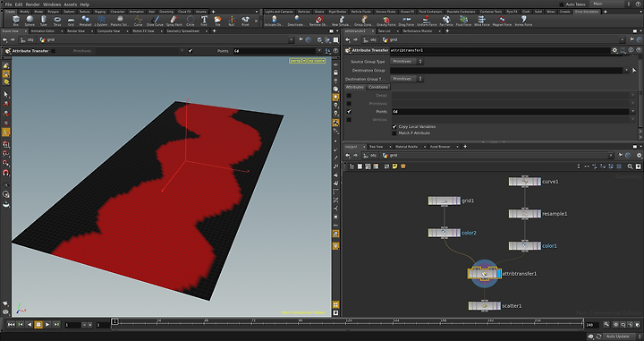Screen dimensions: 644x341
Task: Open the Windows menu
Action: click(52, 4)
